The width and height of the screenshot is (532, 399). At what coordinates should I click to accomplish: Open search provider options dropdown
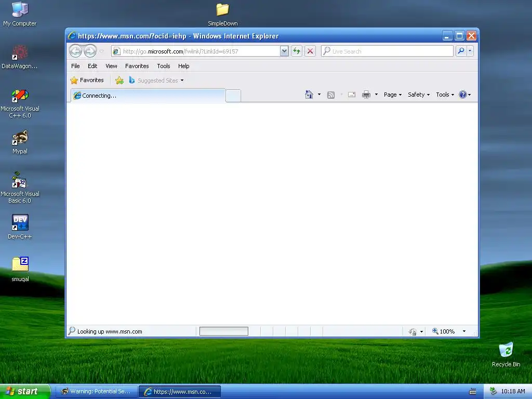pos(470,51)
